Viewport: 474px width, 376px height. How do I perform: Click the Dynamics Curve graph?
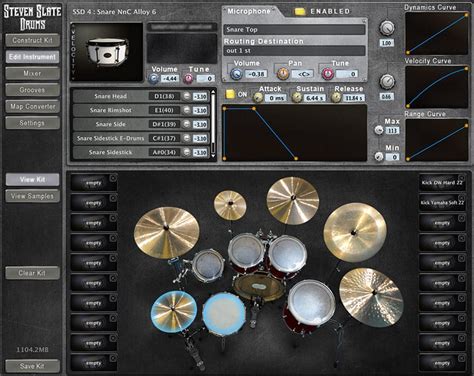tap(437, 33)
